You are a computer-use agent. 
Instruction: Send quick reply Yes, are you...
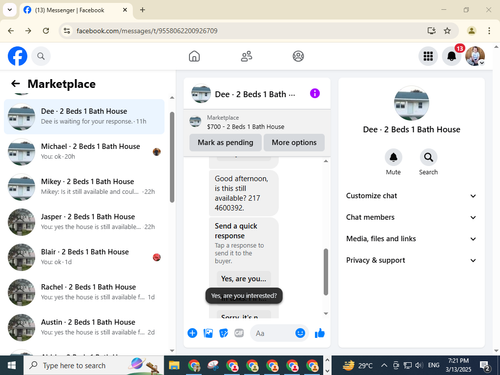click(x=243, y=279)
